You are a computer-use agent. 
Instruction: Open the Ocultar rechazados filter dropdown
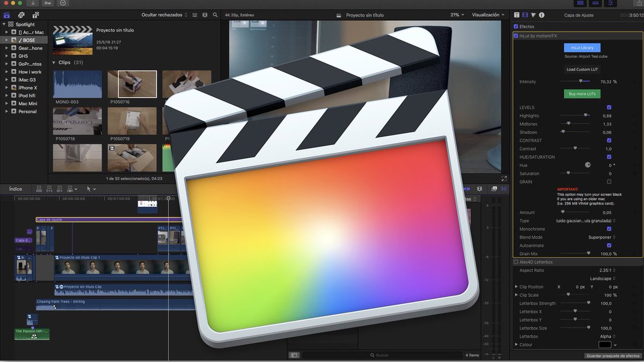[x=165, y=15]
